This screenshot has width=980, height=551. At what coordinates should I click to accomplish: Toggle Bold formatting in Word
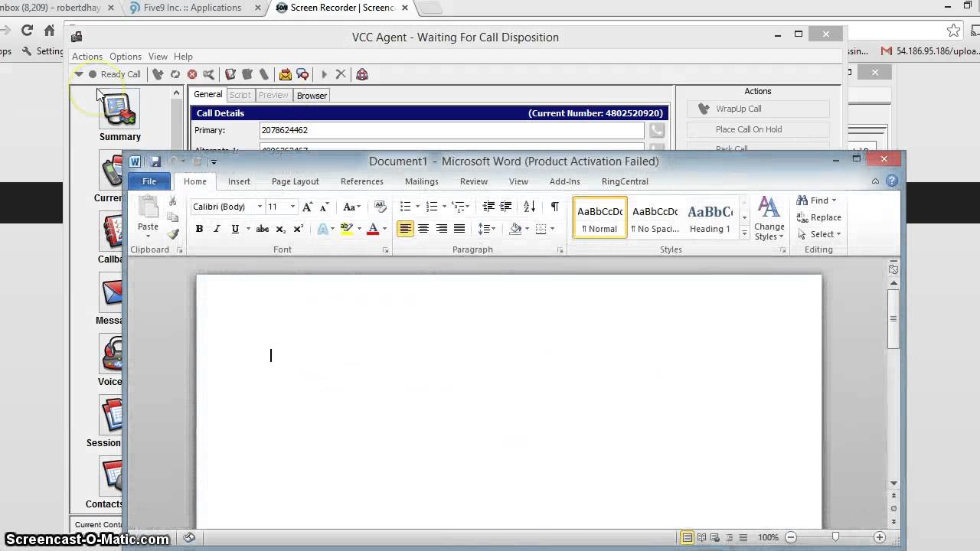[x=199, y=229]
